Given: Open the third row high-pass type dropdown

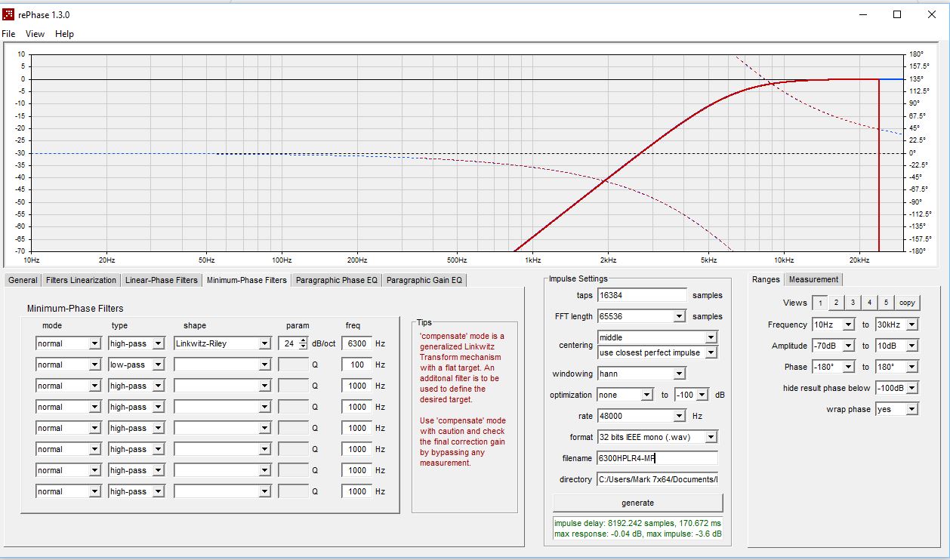Looking at the screenshot, I should pyautogui.click(x=137, y=386).
